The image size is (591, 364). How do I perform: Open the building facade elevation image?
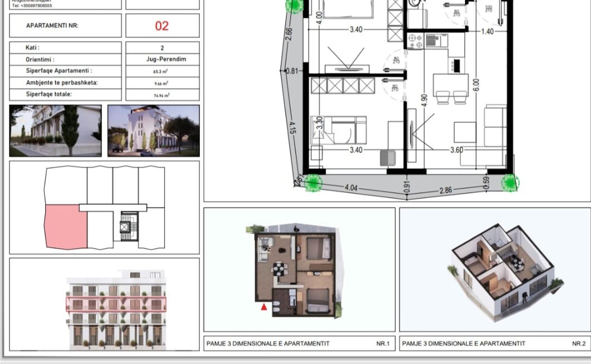(116, 309)
